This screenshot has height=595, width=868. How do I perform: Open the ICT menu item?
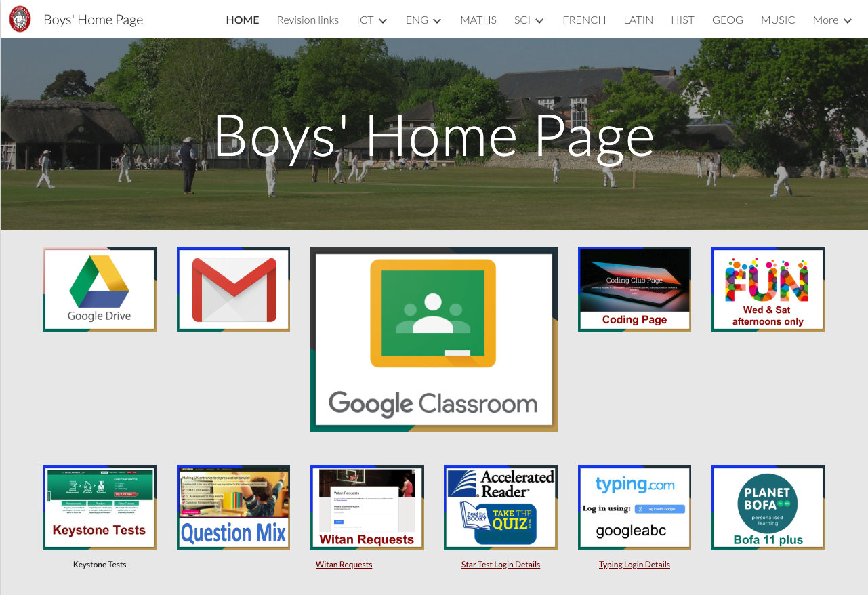(x=365, y=20)
